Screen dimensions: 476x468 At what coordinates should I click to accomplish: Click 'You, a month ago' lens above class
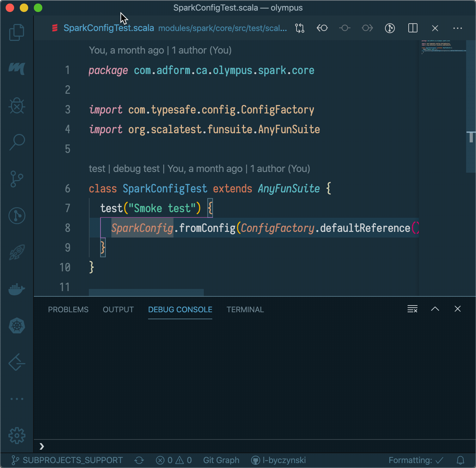point(205,169)
